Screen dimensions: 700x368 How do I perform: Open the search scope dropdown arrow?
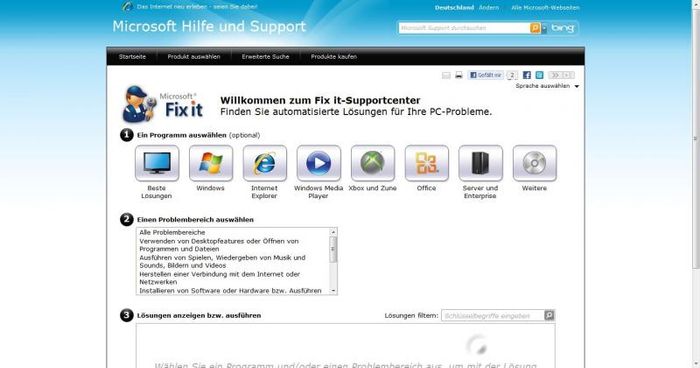point(544,29)
